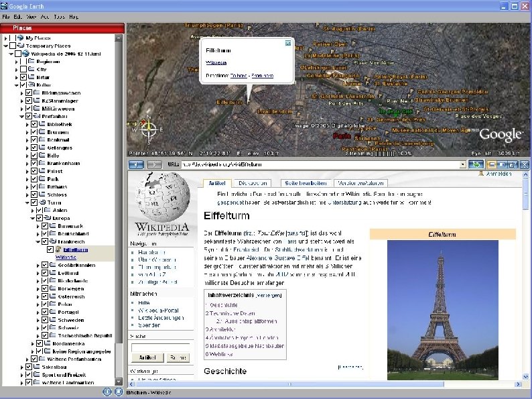Click the Anmelden user icon
Viewport: 532px width, 399px height.
pyautogui.click(x=481, y=174)
